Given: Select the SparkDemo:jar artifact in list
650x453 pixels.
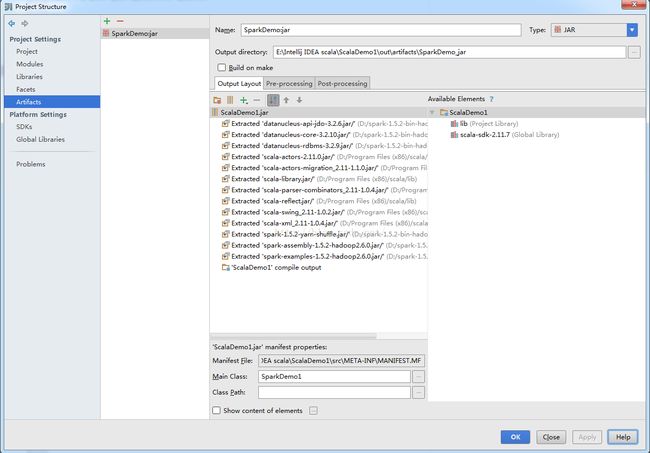Looking at the screenshot, I should pyautogui.click(x=155, y=34).
